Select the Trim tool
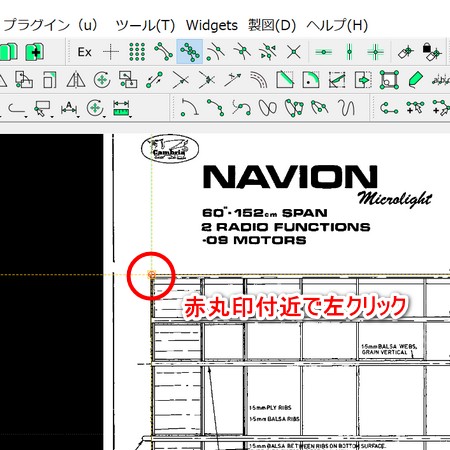 (x=180, y=80)
